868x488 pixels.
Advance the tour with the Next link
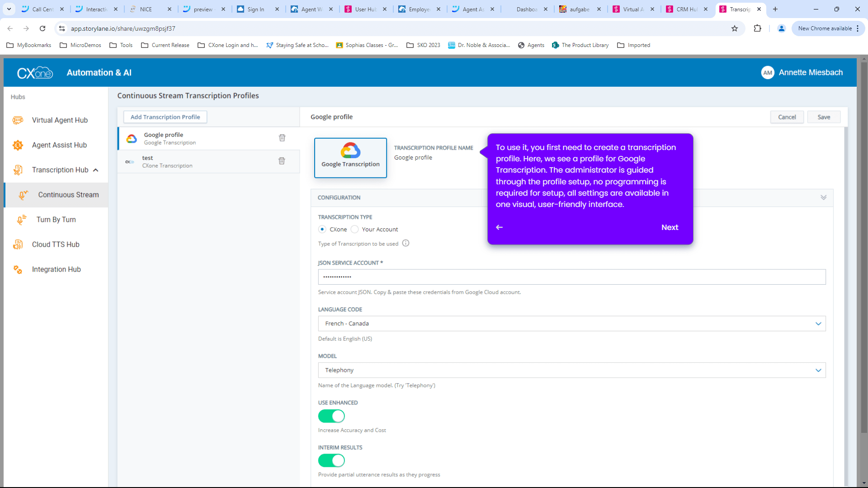click(x=670, y=227)
